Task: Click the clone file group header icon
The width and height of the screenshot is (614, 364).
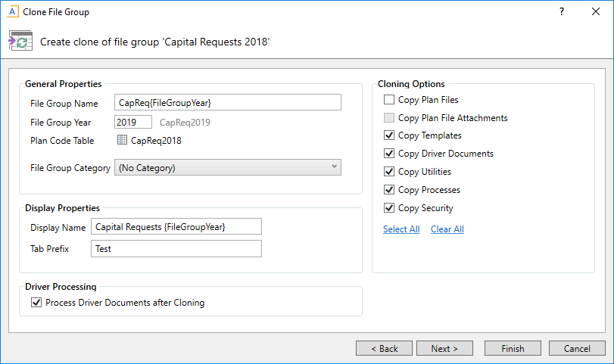Action: pos(20,41)
